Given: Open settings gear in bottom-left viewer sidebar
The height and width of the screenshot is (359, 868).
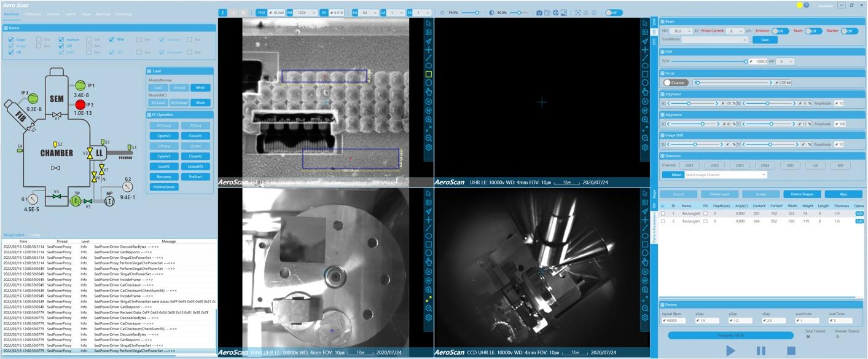Looking at the screenshot, I should pos(429,318).
